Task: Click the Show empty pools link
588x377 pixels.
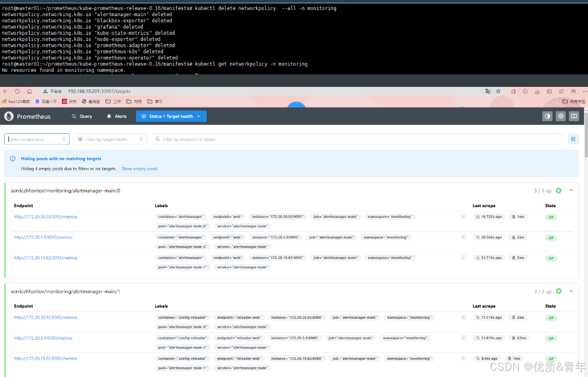Action: 139,168
